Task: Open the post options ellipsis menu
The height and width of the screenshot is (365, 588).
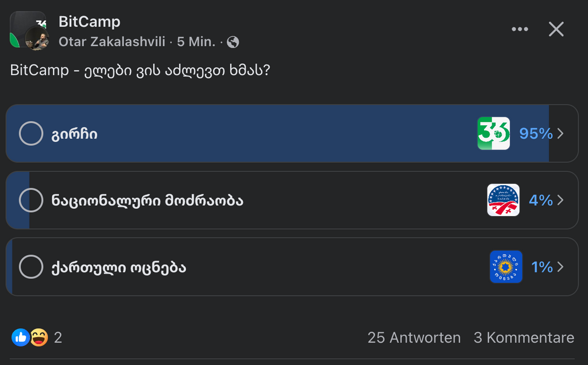Action: [x=520, y=28]
